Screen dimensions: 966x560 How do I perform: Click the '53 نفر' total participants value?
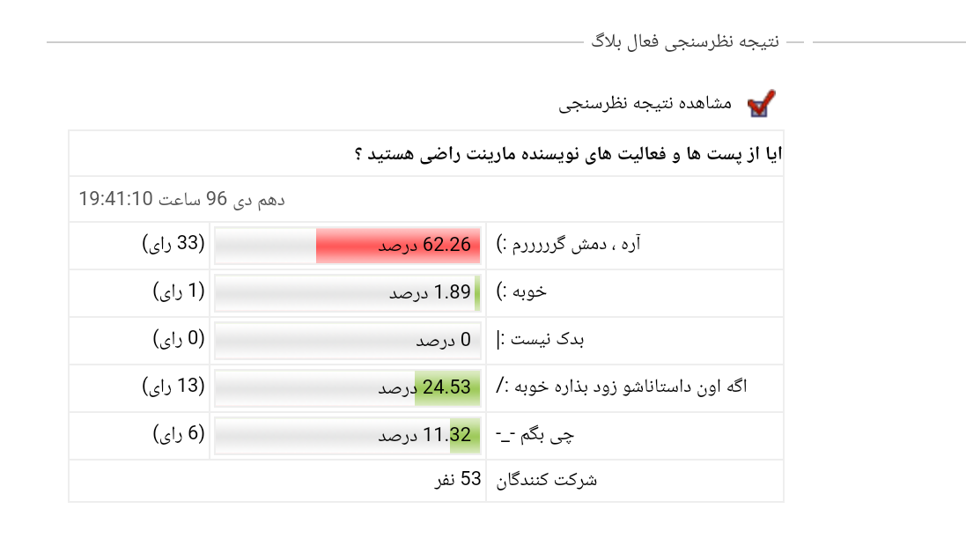tap(458, 479)
